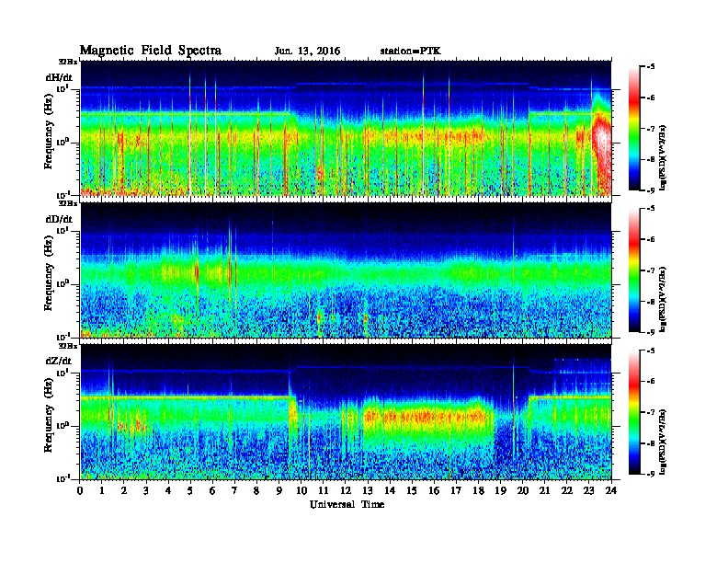Click hour tick label "19" on the time axis
The height and width of the screenshot is (563, 728).
(x=500, y=490)
